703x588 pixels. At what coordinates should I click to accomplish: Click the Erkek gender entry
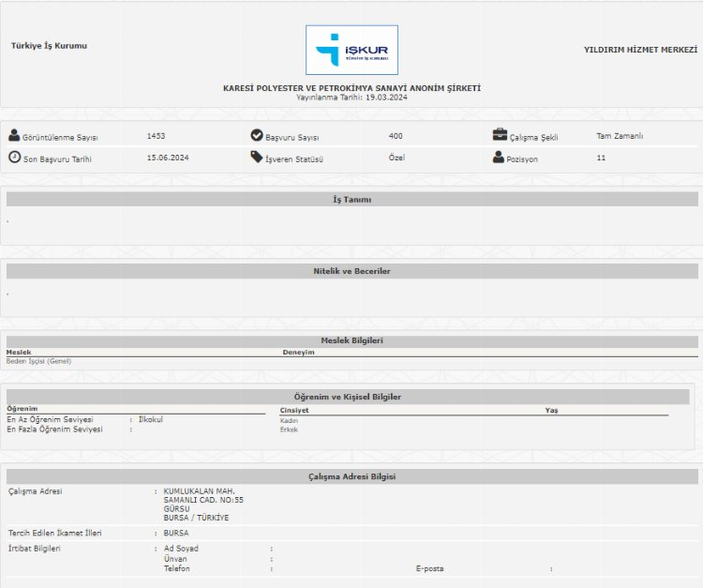click(x=289, y=430)
